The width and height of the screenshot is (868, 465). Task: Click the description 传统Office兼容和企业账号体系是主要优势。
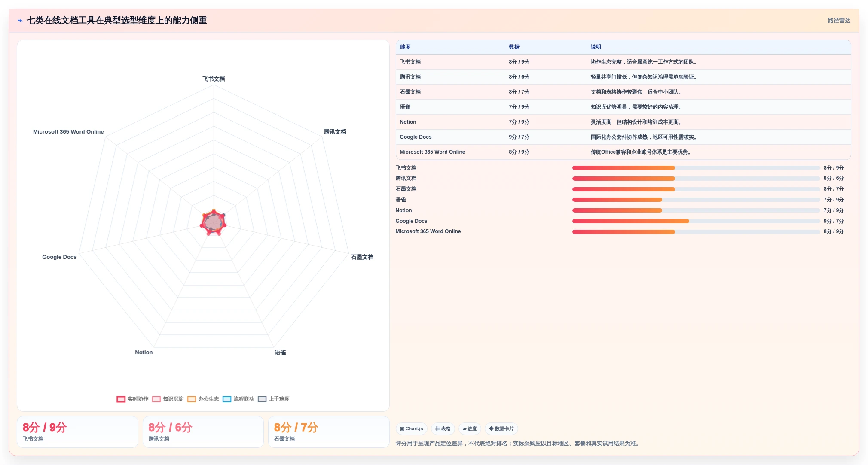[642, 152]
